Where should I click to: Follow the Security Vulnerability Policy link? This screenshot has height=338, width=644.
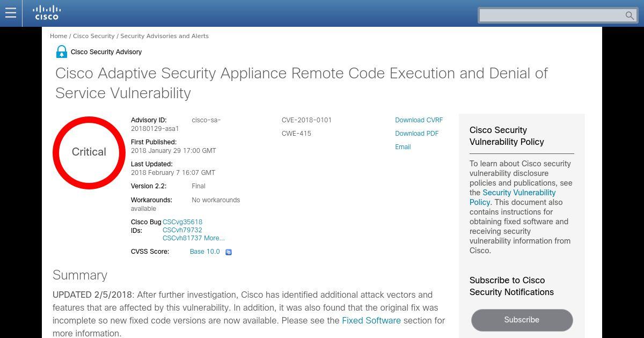coord(513,197)
